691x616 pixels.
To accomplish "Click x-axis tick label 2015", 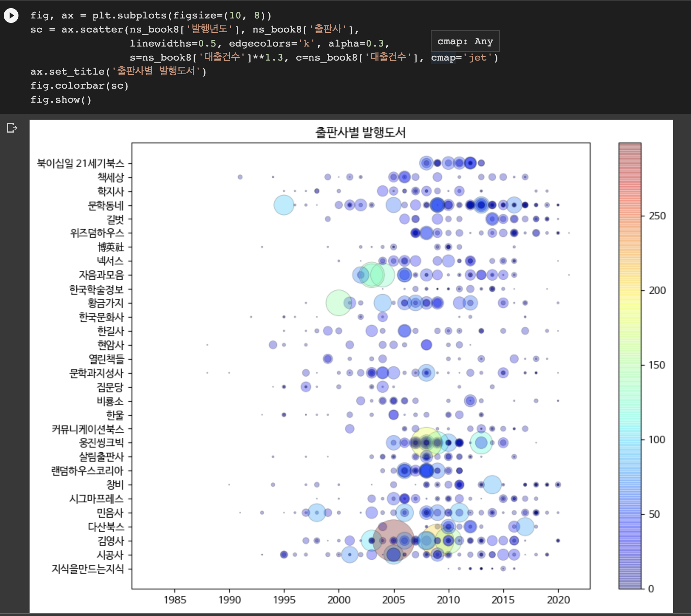I will pos(503,599).
